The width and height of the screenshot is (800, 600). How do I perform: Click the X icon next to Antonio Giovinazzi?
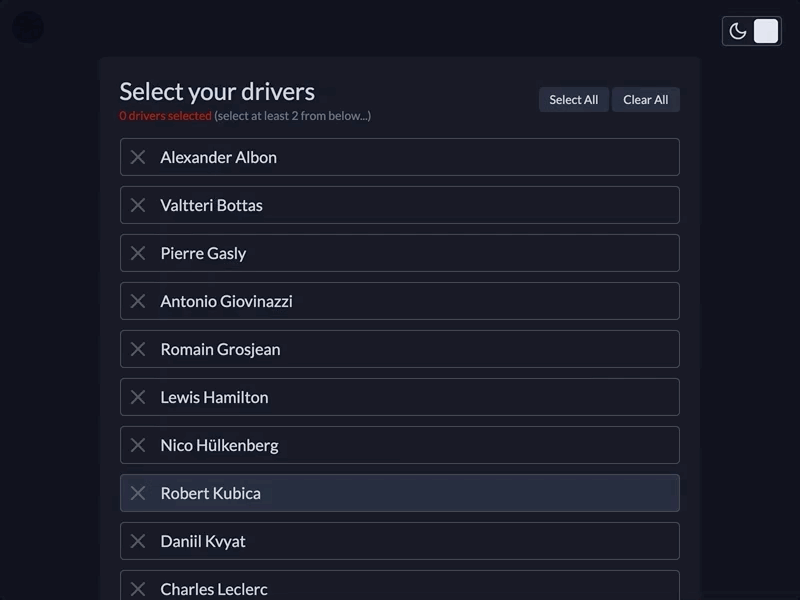tap(138, 301)
